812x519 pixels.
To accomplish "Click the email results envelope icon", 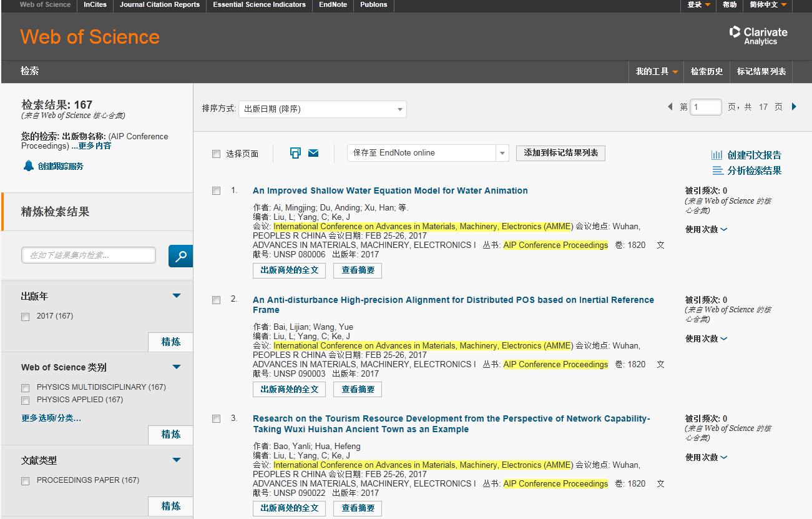I will point(313,153).
